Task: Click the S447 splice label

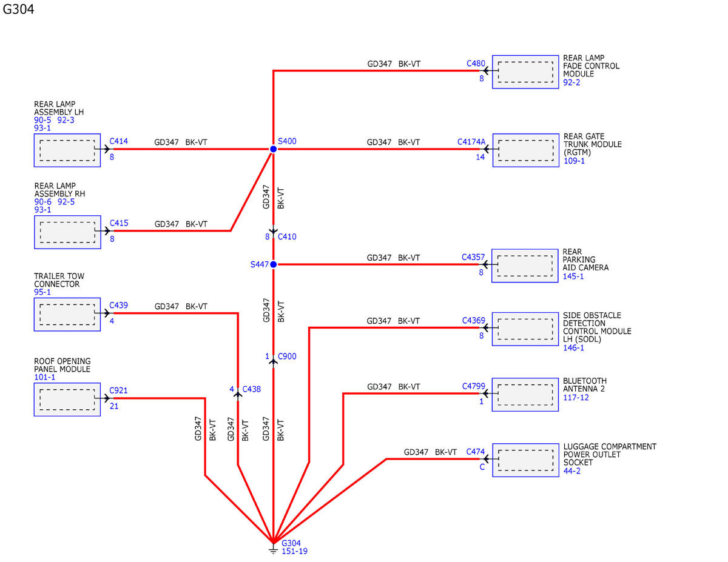Action: 259,265
